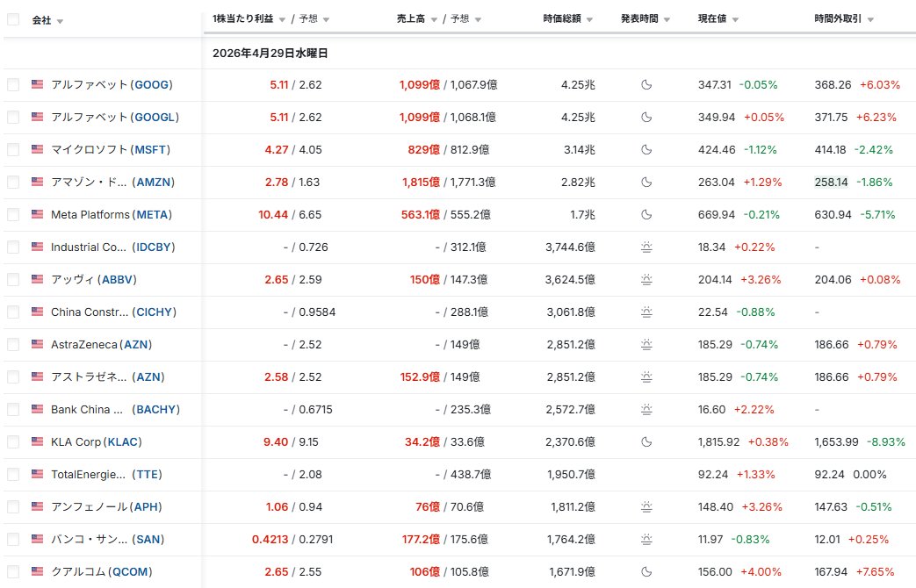Click after-hours moon icon for AMZN
The height and width of the screenshot is (588, 916).
point(646,183)
